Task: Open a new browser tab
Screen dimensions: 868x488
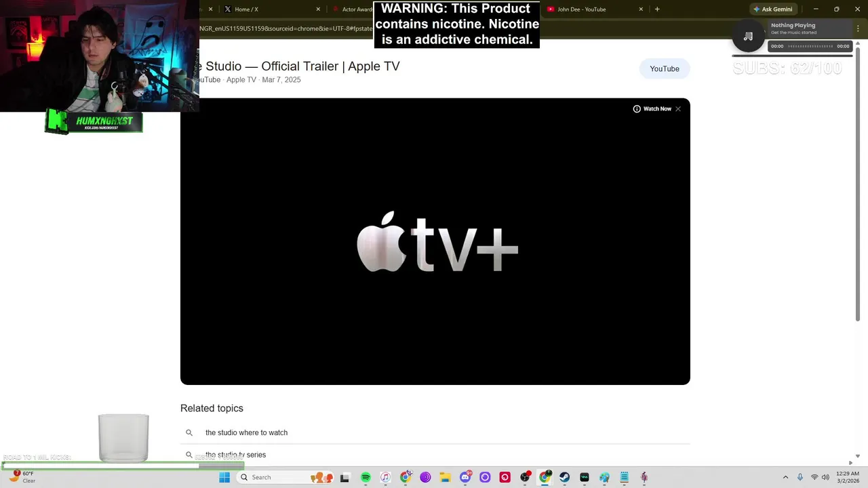Action: (657, 9)
